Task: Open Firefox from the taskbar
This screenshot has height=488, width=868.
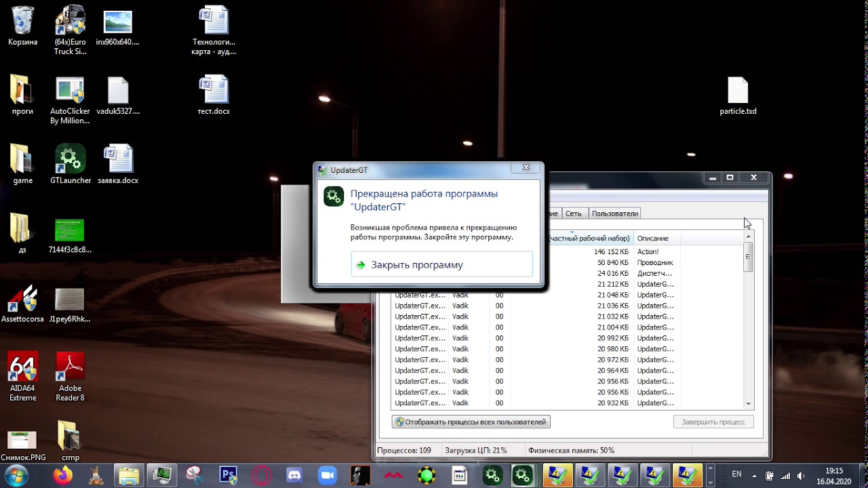Action: [x=63, y=475]
